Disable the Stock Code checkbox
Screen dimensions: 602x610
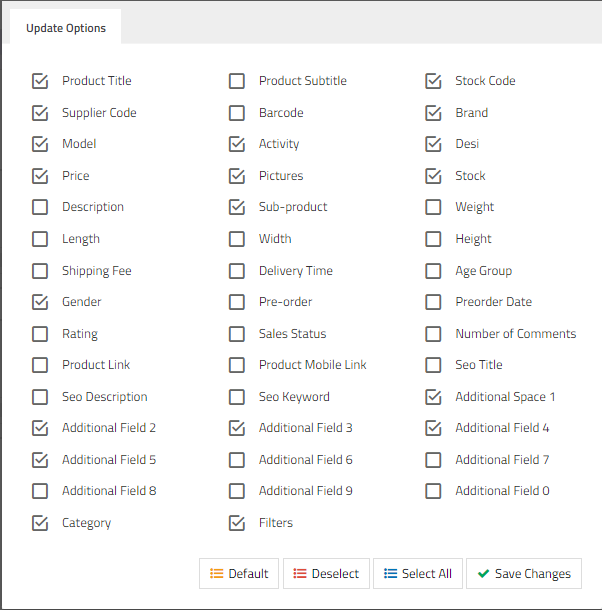[433, 81]
